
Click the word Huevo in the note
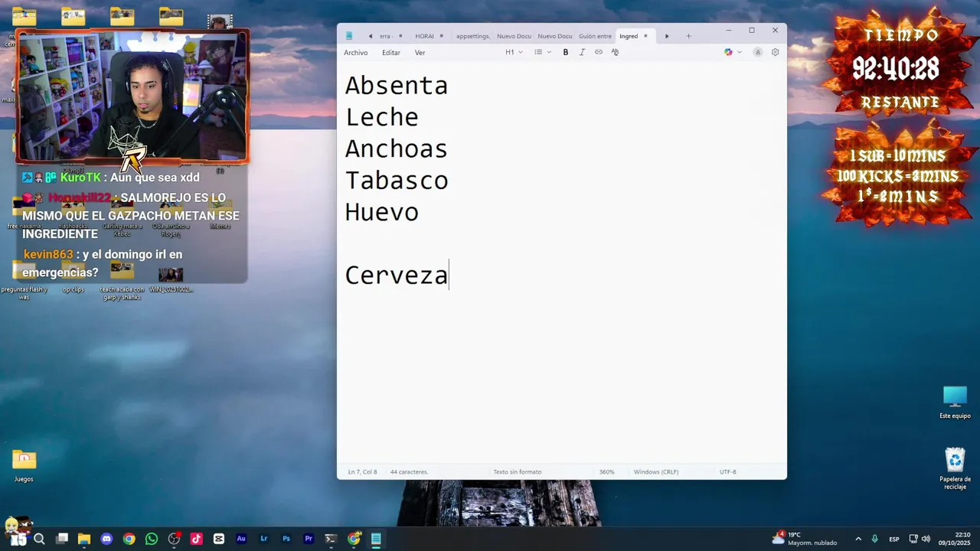coord(381,212)
